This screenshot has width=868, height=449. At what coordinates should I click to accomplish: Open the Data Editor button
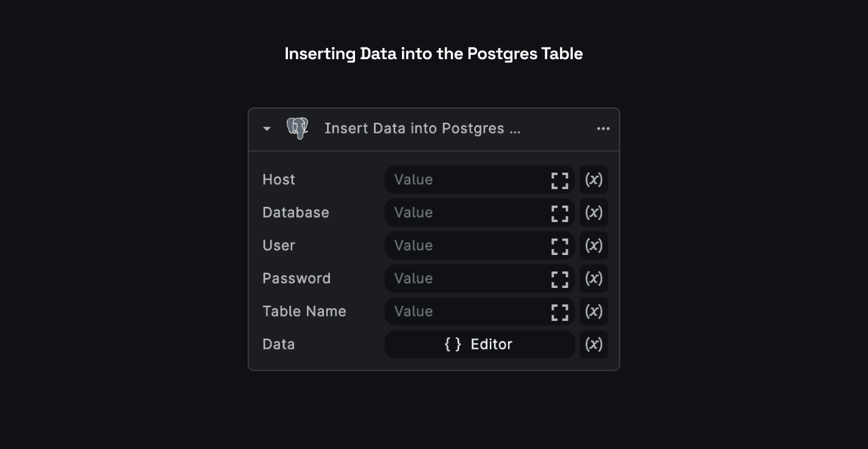(479, 345)
